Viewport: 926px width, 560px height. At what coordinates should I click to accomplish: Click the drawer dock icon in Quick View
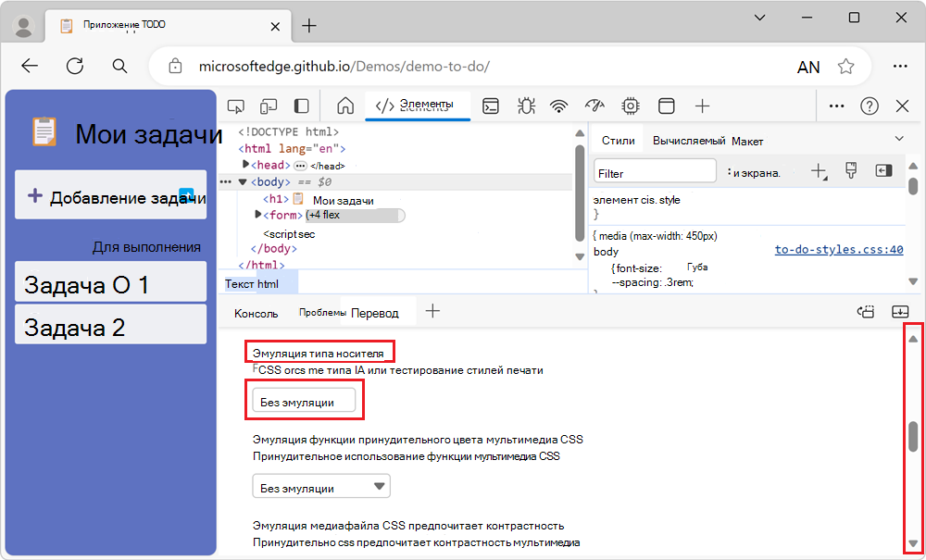coord(866,312)
